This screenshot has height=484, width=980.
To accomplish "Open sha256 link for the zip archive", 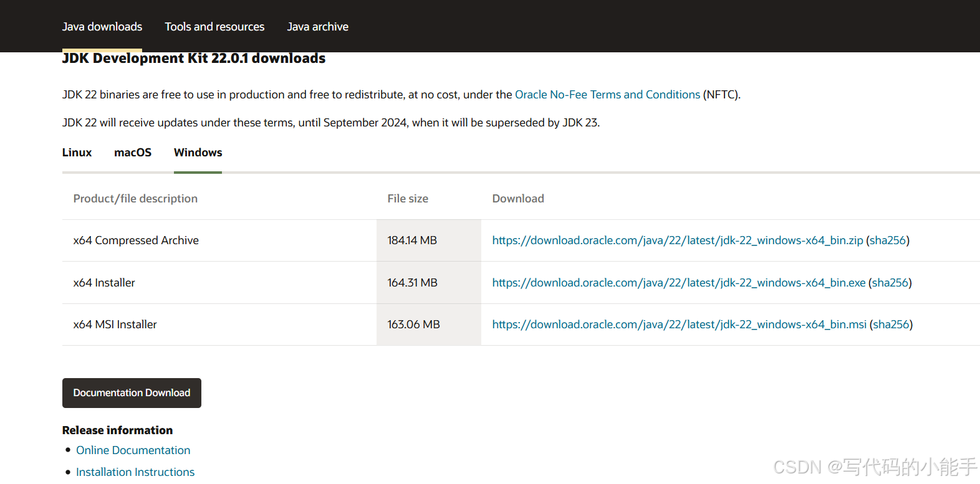I will 888,240.
